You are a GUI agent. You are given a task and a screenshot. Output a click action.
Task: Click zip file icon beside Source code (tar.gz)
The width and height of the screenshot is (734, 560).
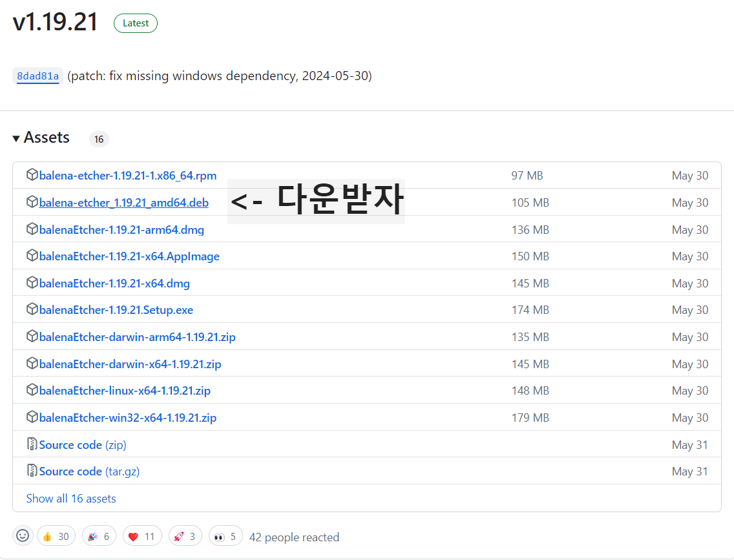32,471
